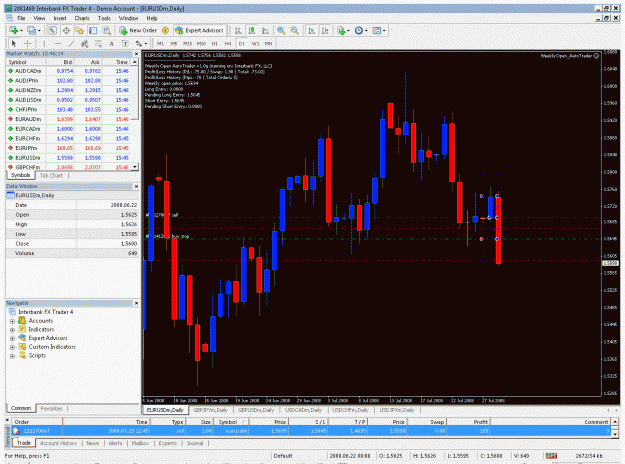Open the Strategy Tester icon
The height and width of the screenshot is (464, 625).
pos(106,30)
